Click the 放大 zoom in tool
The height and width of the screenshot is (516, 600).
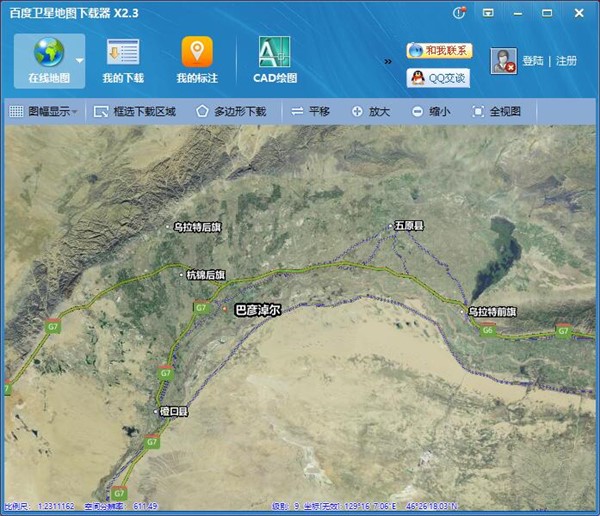[x=370, y=112]
